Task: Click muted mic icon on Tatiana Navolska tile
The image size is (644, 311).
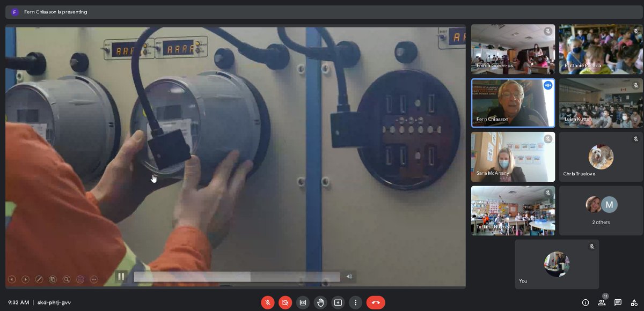Action: tap(548, 193)
